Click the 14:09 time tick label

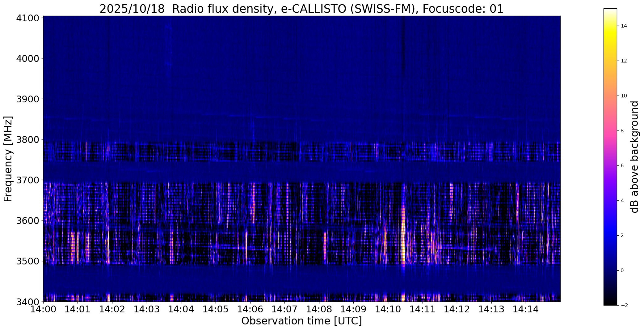point(354,309)
